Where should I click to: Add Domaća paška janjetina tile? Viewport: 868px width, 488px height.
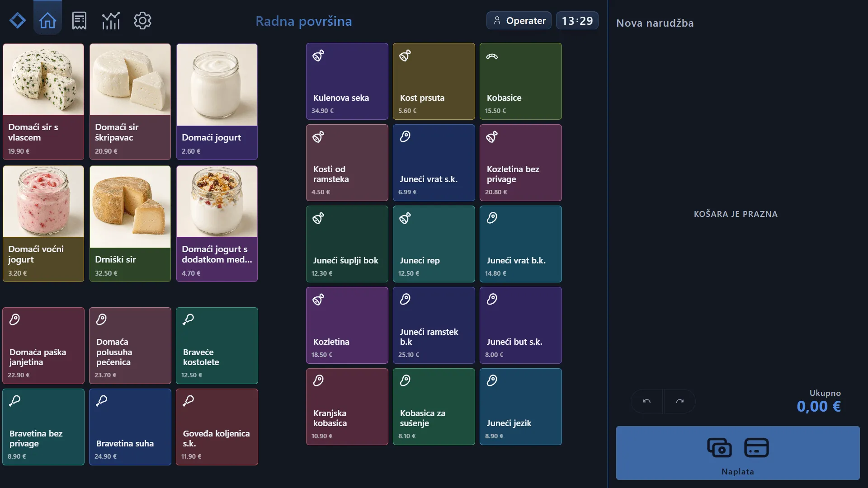(43, 346)
